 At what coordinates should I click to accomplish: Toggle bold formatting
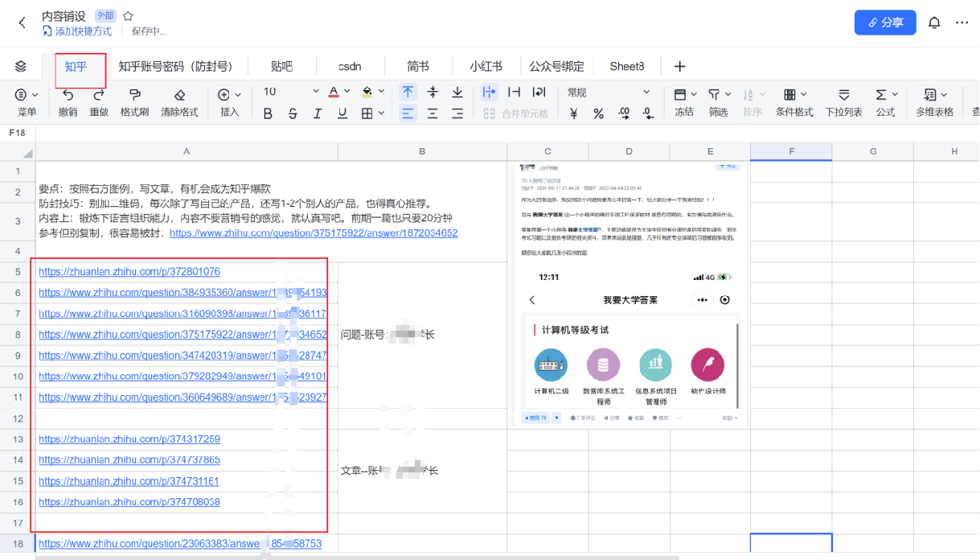point(269,113)
